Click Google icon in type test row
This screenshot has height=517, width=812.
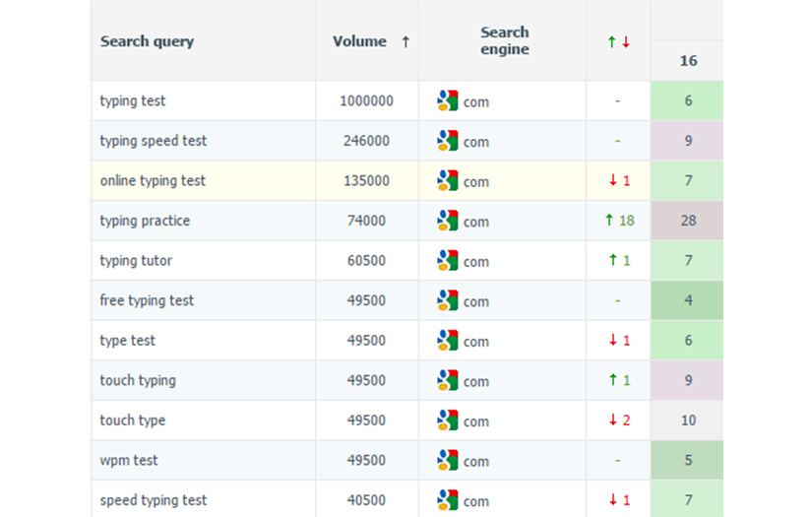(448, 340)
